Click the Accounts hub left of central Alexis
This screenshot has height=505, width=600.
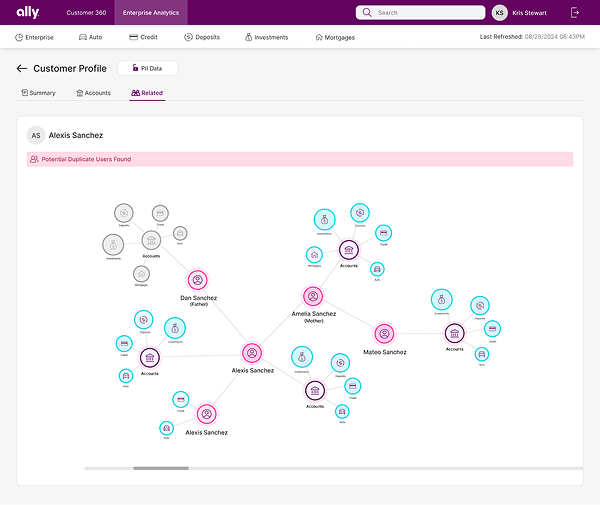150,358
